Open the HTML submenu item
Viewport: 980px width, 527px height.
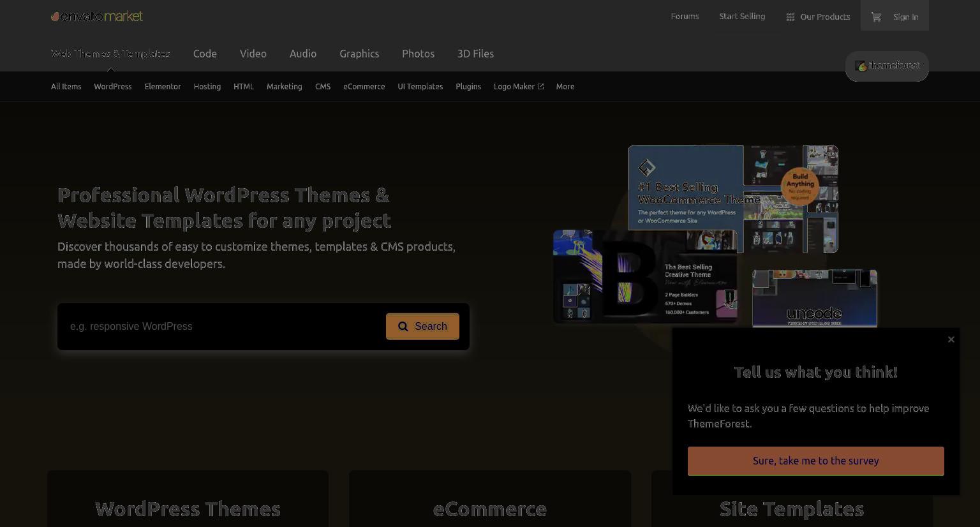(x=244, y=87)
